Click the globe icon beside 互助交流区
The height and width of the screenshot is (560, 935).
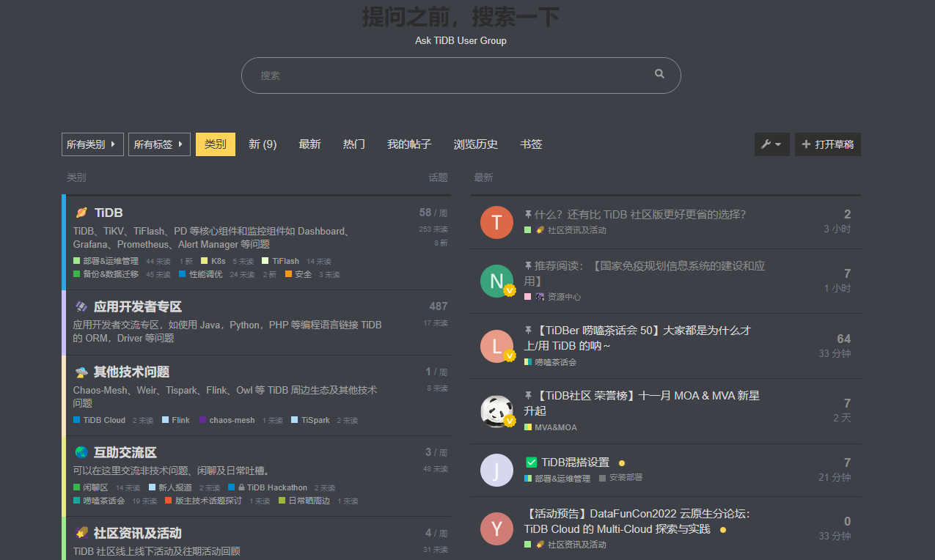(81, 453)
